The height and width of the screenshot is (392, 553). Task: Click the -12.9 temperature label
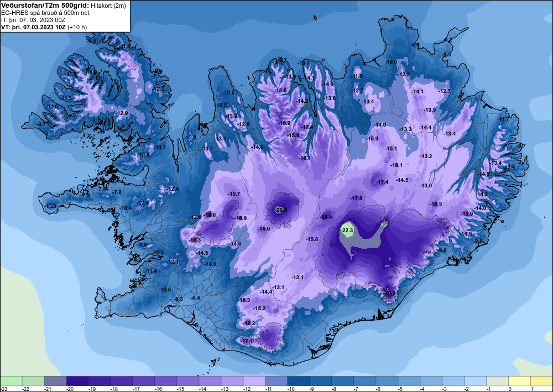[x=122, y=113]
